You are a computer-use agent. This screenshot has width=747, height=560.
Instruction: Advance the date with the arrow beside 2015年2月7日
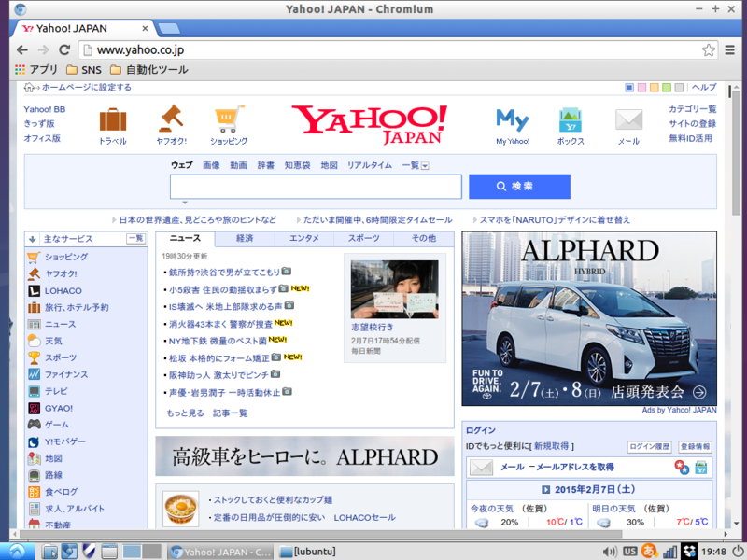click(x=546, y=489)
